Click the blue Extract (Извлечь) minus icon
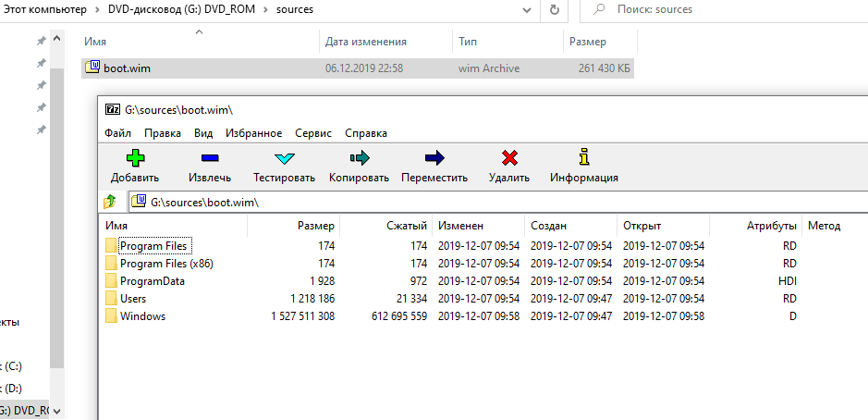 click(x=209, y=157)
